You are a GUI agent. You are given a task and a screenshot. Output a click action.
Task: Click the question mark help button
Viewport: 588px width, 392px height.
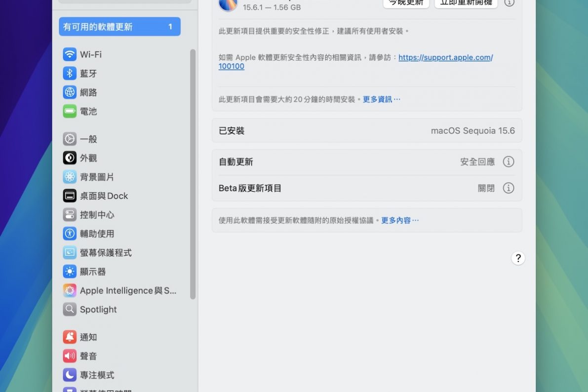coord(518,258)
